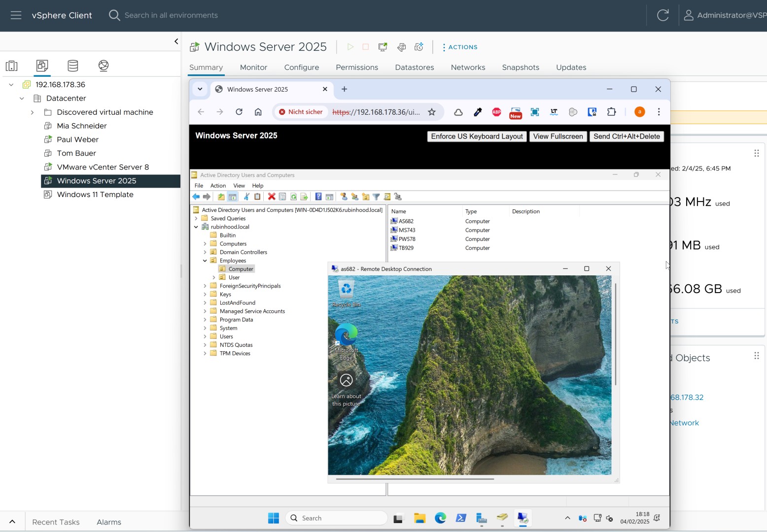Click the guest taskbar Search box

point(336,518)
